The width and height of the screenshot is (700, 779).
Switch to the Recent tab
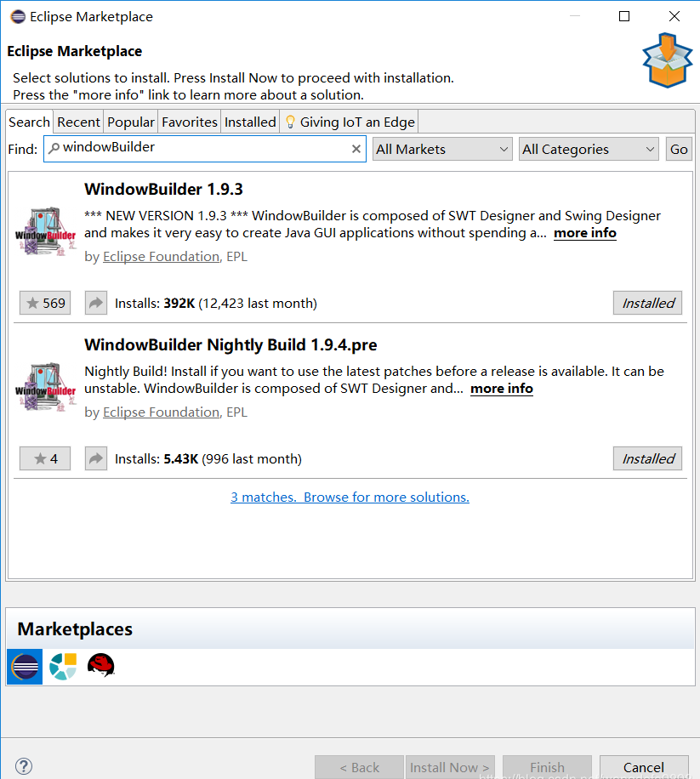tap(78, 122)
